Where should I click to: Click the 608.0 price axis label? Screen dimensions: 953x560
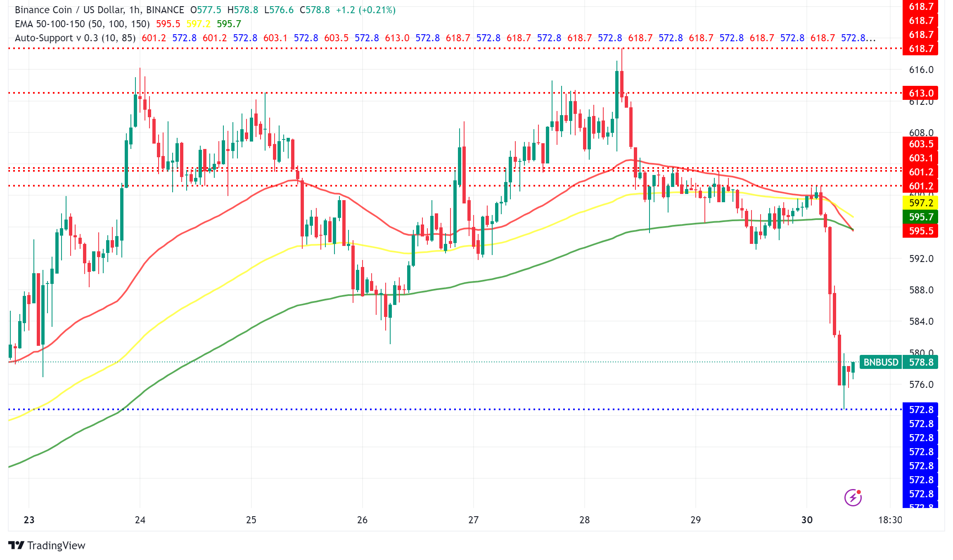pyautogui.click(x=921, y=132)
